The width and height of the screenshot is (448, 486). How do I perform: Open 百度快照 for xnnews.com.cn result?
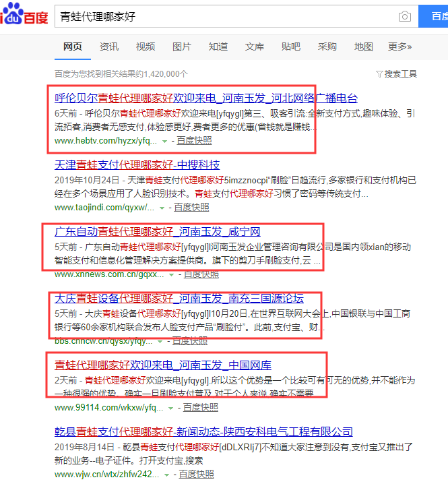[x=201, y=274]
